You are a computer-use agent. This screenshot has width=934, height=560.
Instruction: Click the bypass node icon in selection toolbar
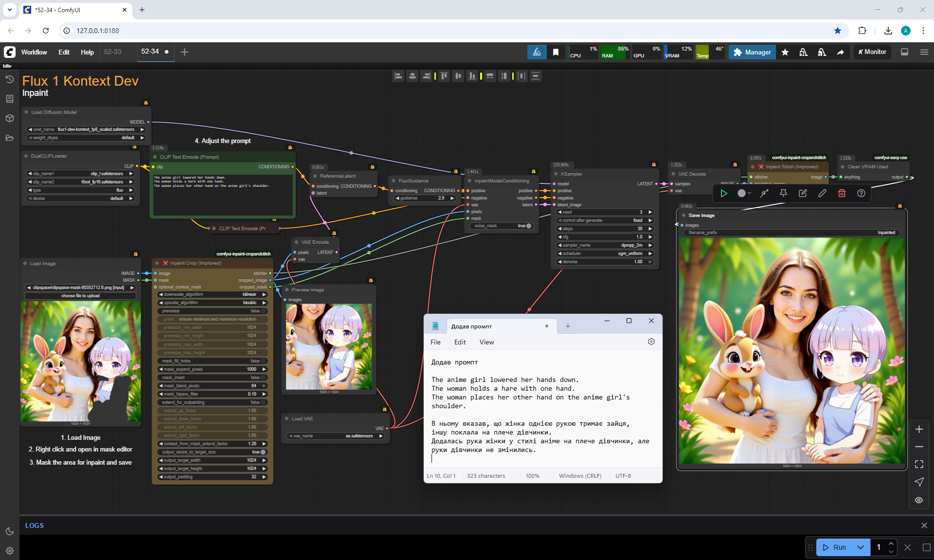point(764,193)
